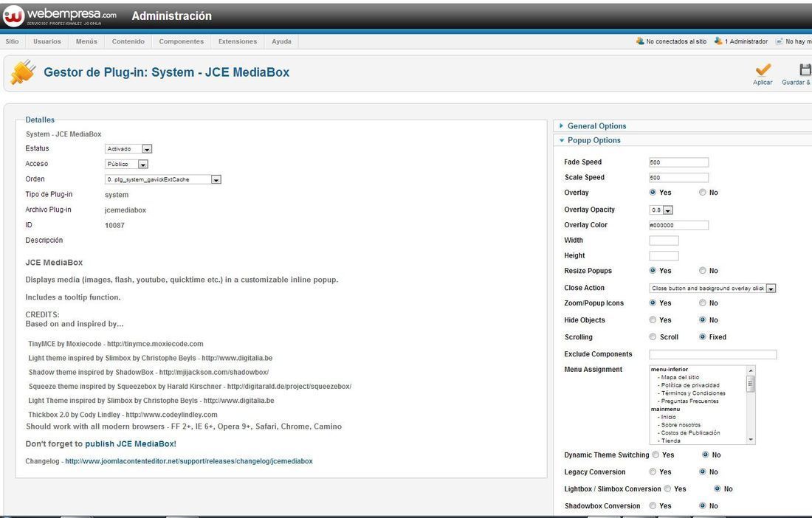Click the 1 Administrador link
This screenshot has height=518, width=812.
(x=746, y=41)
